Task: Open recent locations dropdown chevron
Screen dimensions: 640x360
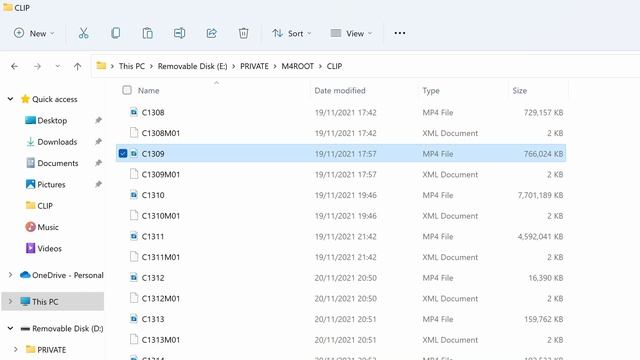Action: coord(58,66)
